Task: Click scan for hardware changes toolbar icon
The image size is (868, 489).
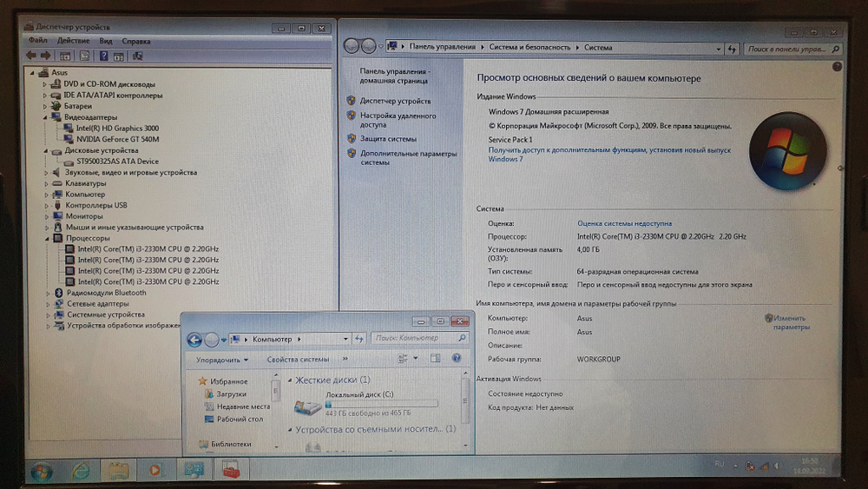Action: pos(137,56)
